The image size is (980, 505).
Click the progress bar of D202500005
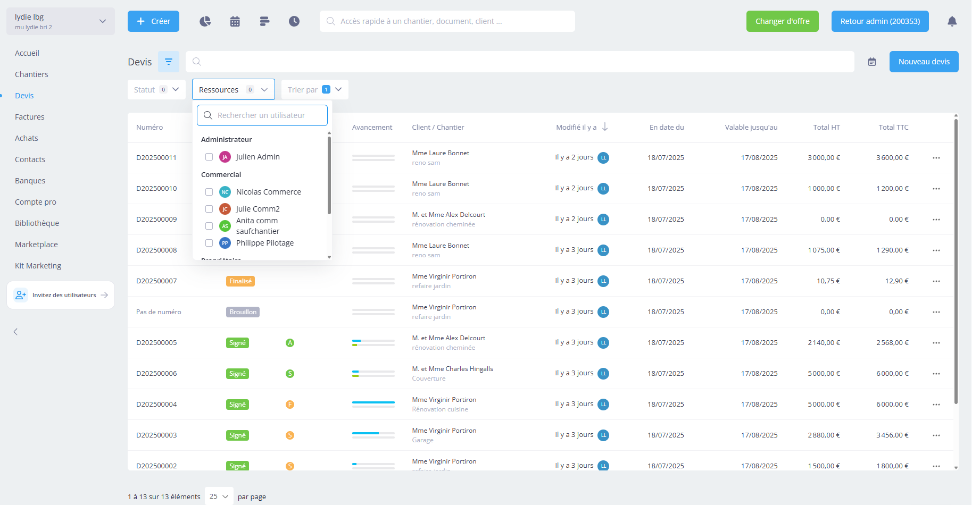[x=373, y=343]
